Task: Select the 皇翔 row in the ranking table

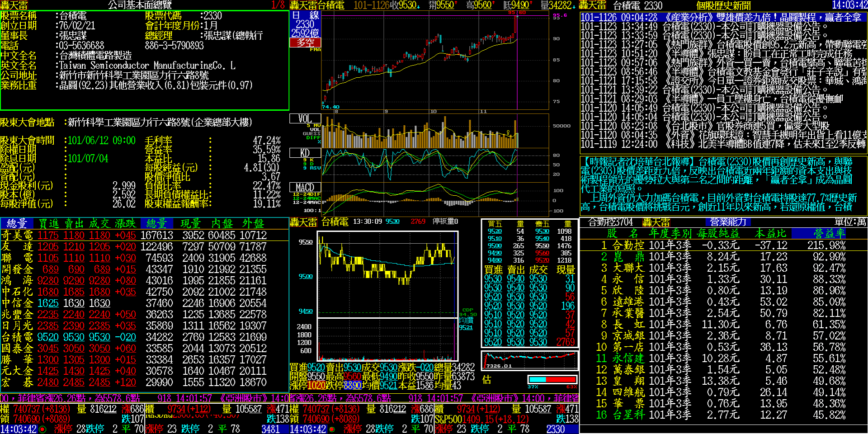Action: (723, 381)
